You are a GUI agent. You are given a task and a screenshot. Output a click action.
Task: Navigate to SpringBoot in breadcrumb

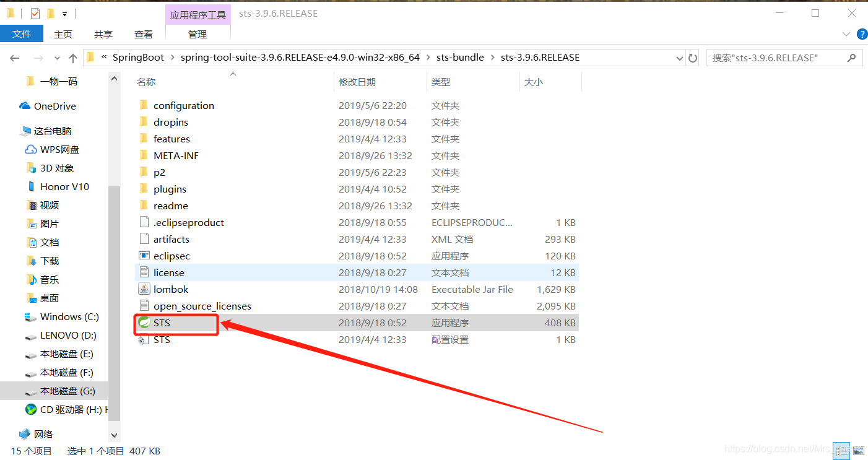138,58
